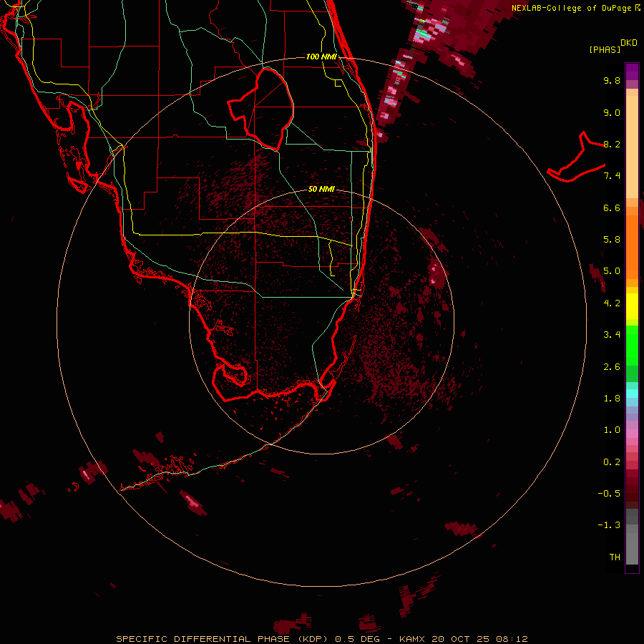Click the SPECIFIC DIFFERENTIAL PHASE (KDP) product title
Screen dimensions: 644x644
[222, 639]
